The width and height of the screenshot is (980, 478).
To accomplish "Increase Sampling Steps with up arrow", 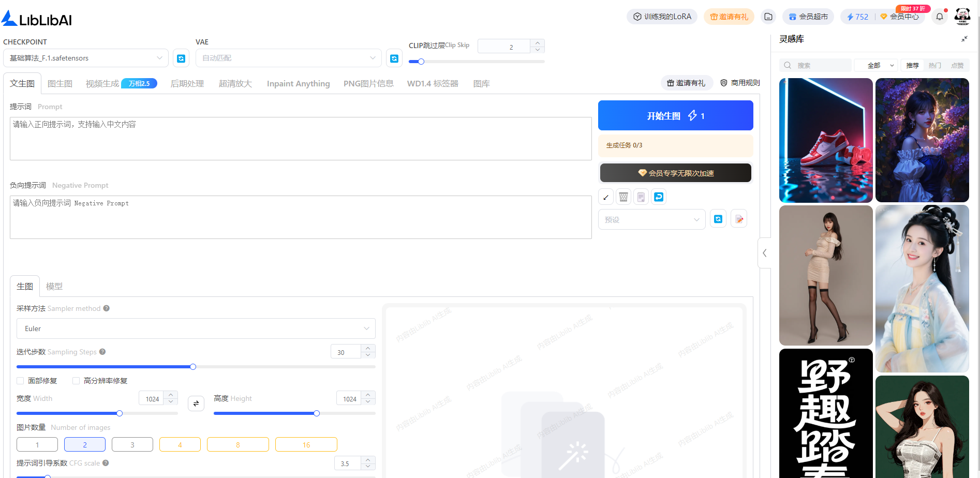I will [x=368, y=348].
